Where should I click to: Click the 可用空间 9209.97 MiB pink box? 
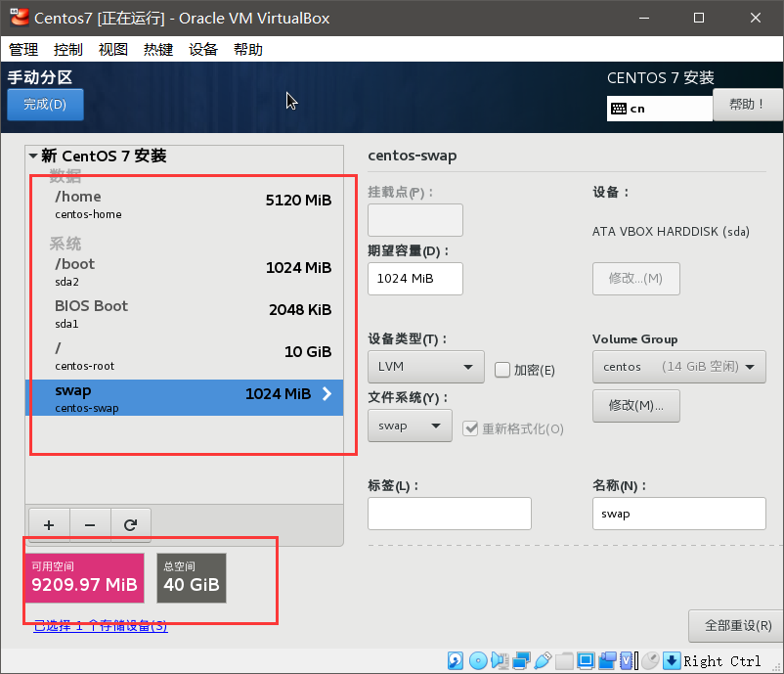[x=84, y=578]
